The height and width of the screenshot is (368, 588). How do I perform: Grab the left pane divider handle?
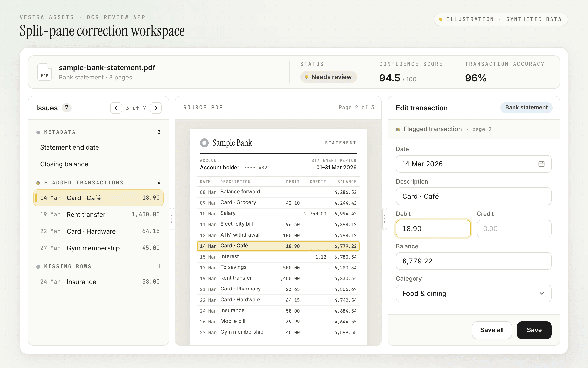(x=172, y=219)
